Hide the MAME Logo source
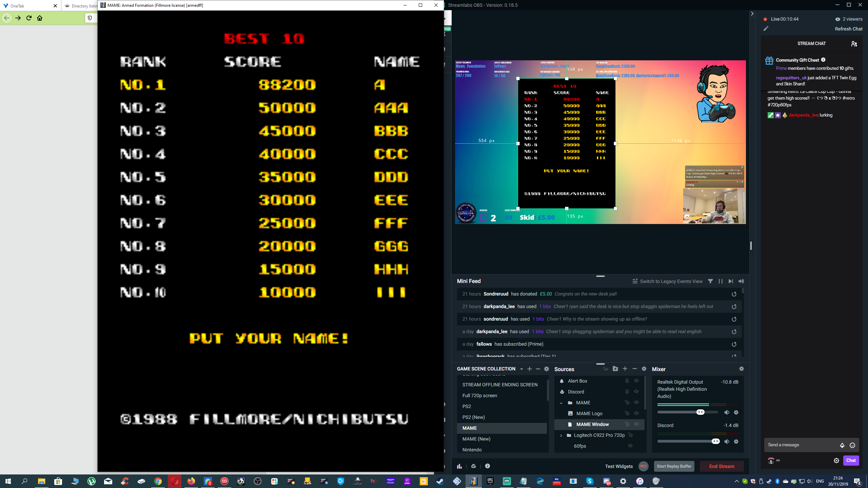The width and height of the screenshot is (868, 488). (636, 413)
